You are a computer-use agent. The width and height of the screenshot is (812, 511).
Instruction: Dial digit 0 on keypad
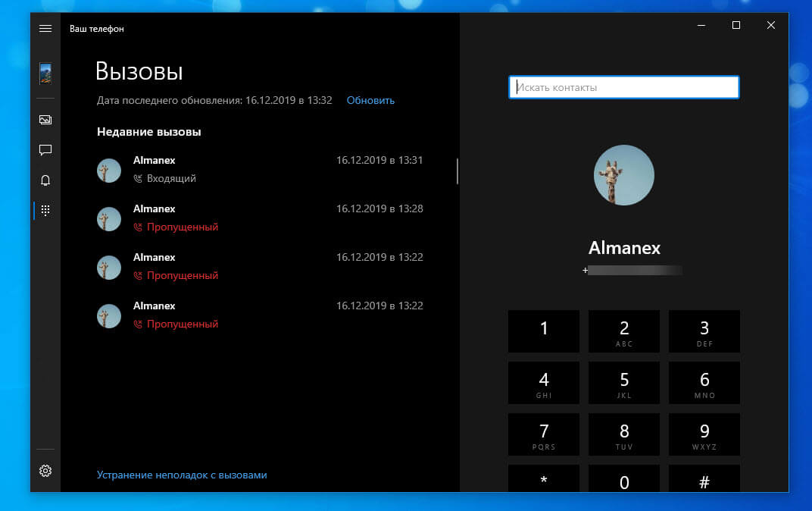(x=624, y=479)
